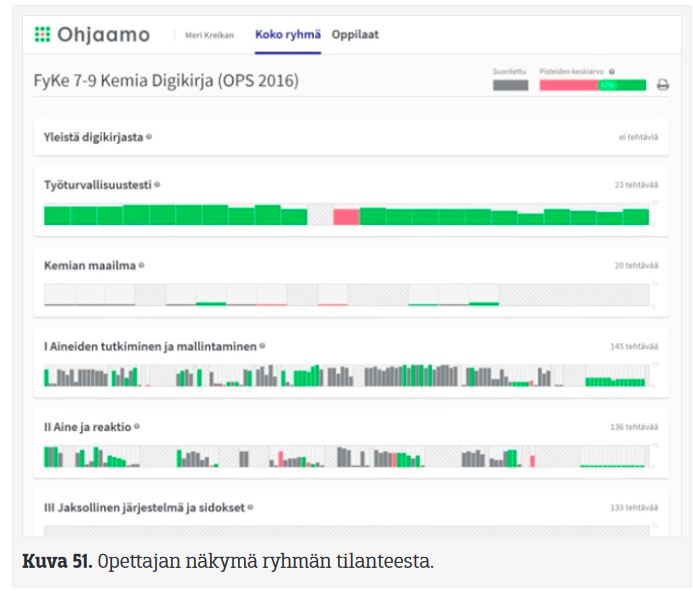
Task: Click the Meri Kreikan user name
Action: pos(209,36)
